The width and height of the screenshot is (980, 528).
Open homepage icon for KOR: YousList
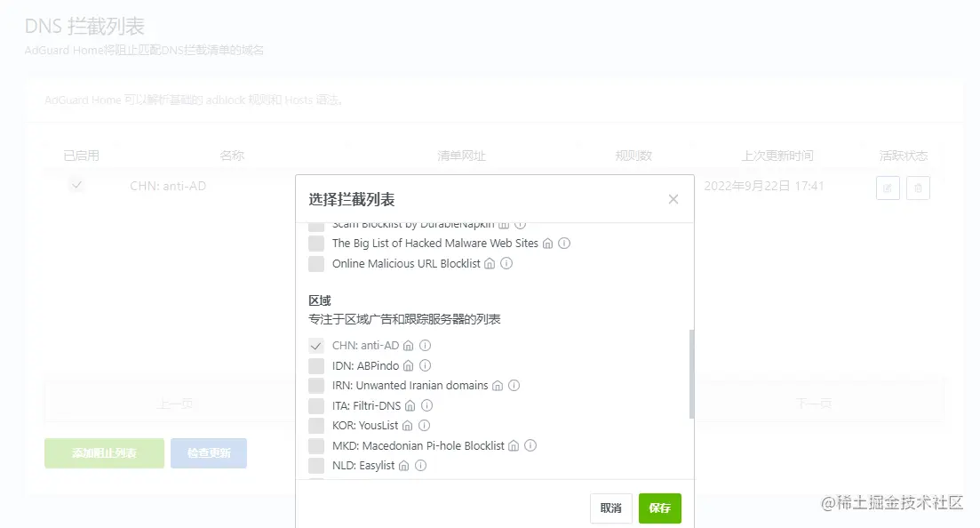[408, 426]
